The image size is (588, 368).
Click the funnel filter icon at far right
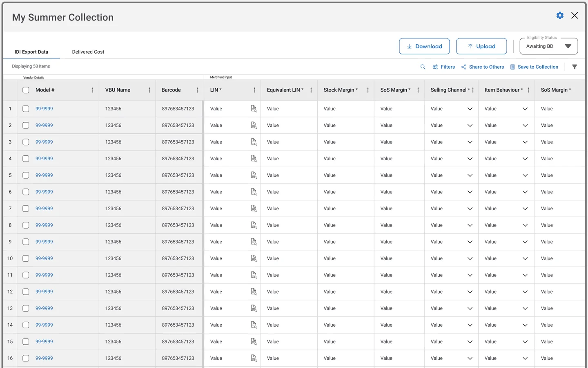click(x=575, y=67)
